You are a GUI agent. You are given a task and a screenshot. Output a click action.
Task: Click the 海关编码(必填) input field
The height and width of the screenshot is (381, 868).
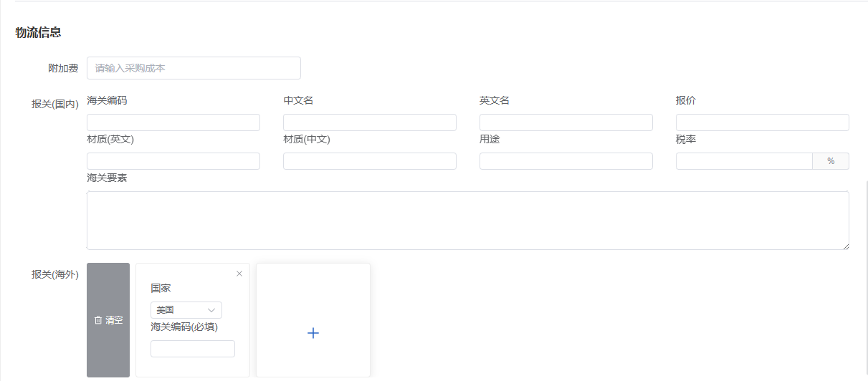pos(193,349)
